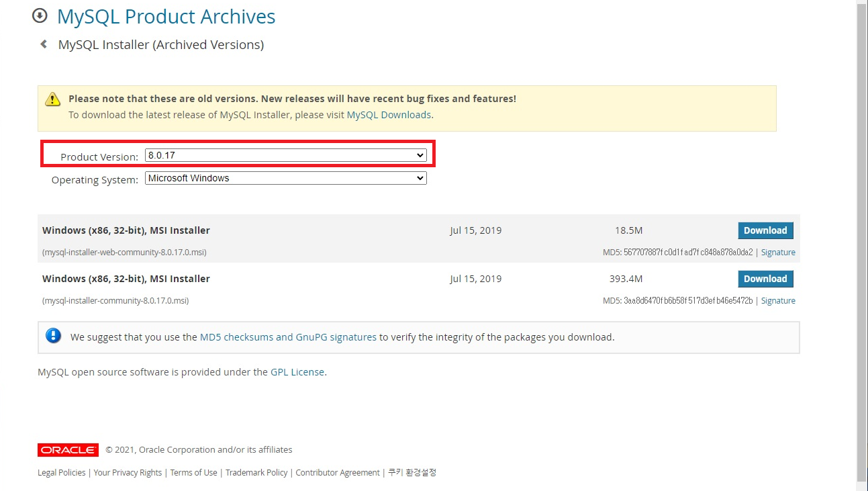868x491 pixels.
Task: Click the Jul 15, 2019 date of the 393.4M row
Action: tap(476, 279)
